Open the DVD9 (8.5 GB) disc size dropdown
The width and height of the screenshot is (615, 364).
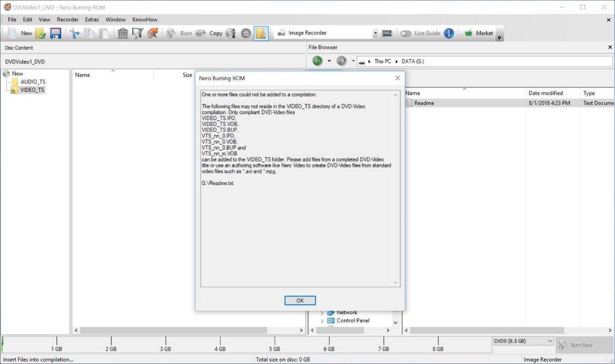click(523, 341)
